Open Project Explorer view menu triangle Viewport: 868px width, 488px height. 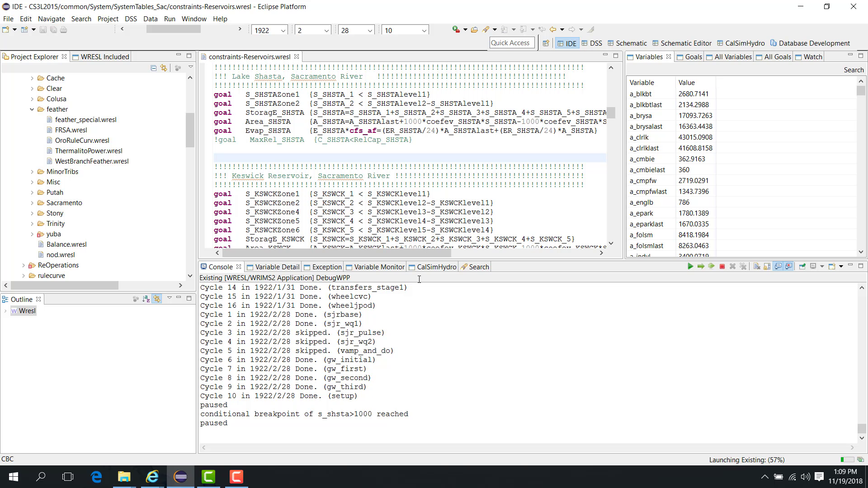point(191,67)
